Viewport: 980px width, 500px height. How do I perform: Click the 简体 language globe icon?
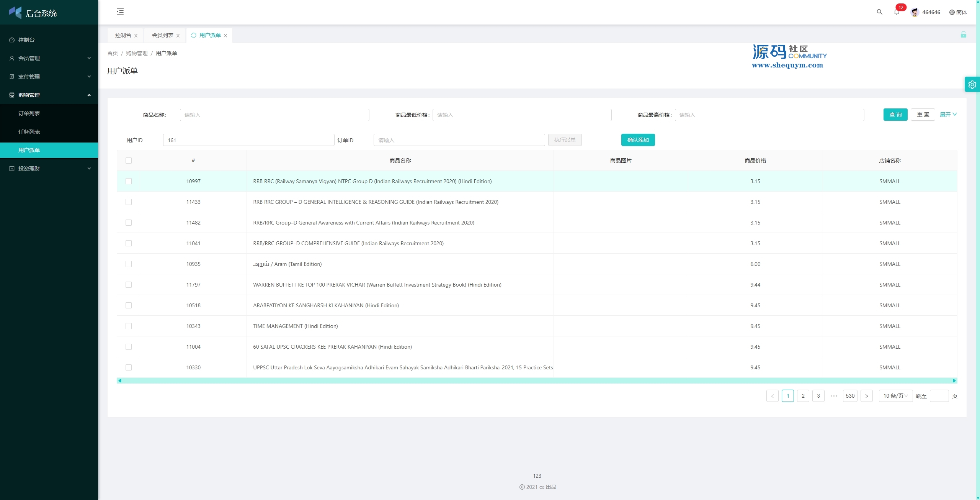coord(952,12)
